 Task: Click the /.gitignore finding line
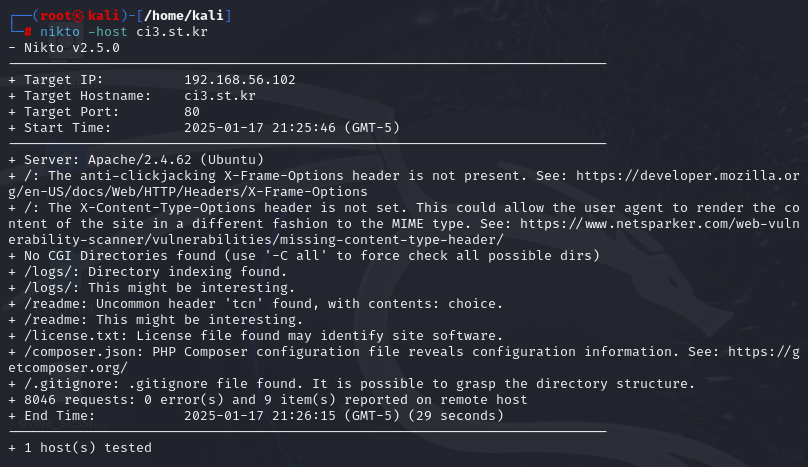(x=352, y=383)
